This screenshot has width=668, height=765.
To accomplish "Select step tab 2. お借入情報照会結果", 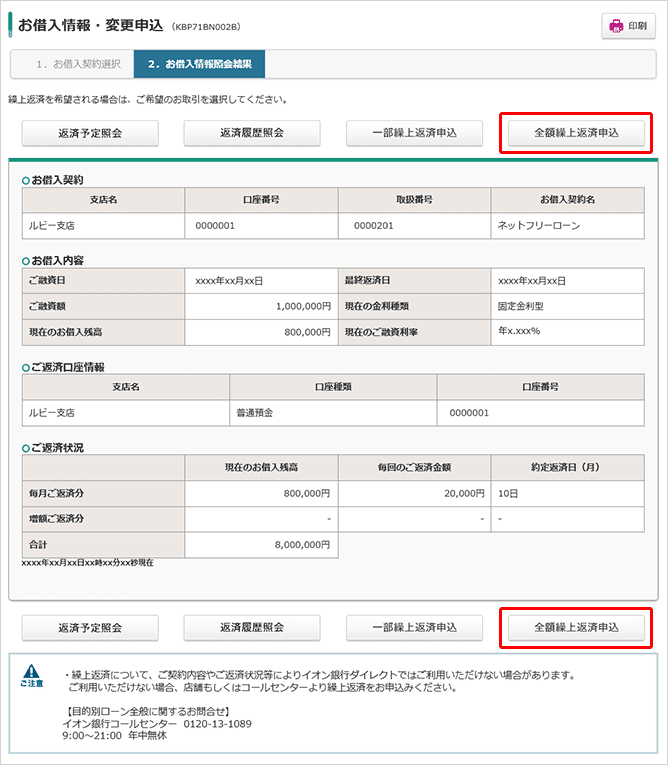I will click(200, 64).
